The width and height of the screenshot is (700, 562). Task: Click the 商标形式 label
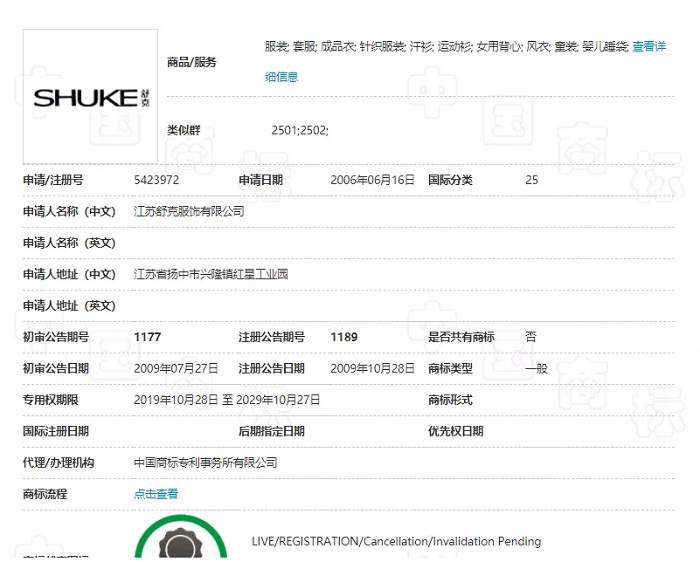click(450, 400)
